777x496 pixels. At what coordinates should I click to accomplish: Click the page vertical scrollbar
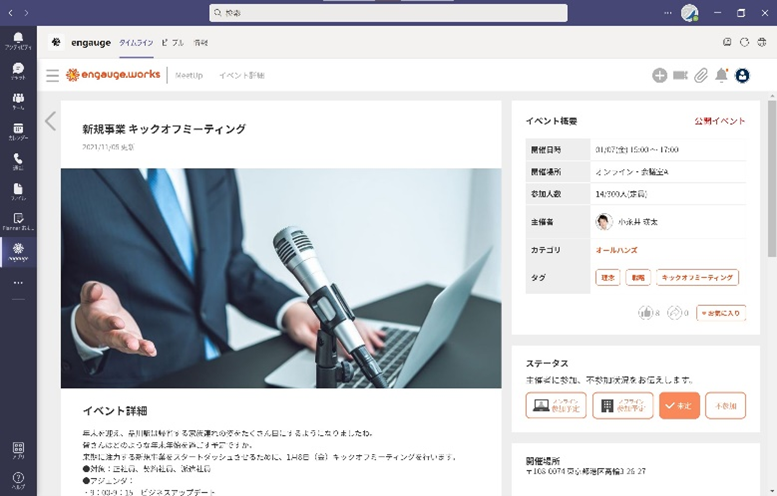[x=772, y=178]
